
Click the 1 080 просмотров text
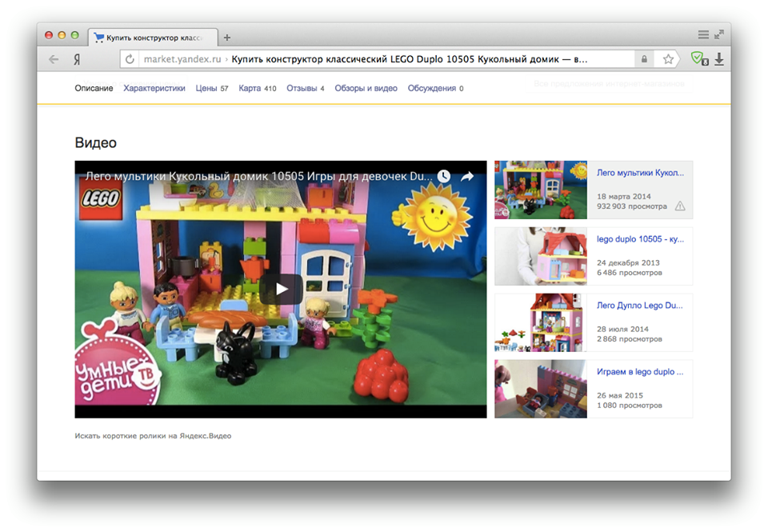click(630, 405)
